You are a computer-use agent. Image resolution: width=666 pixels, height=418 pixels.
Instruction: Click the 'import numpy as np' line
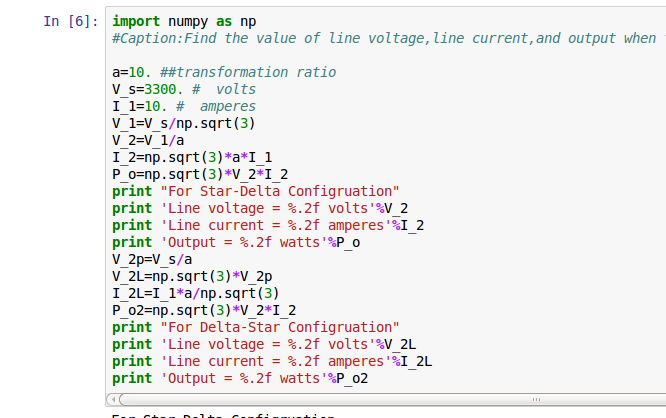click(184, 21)
